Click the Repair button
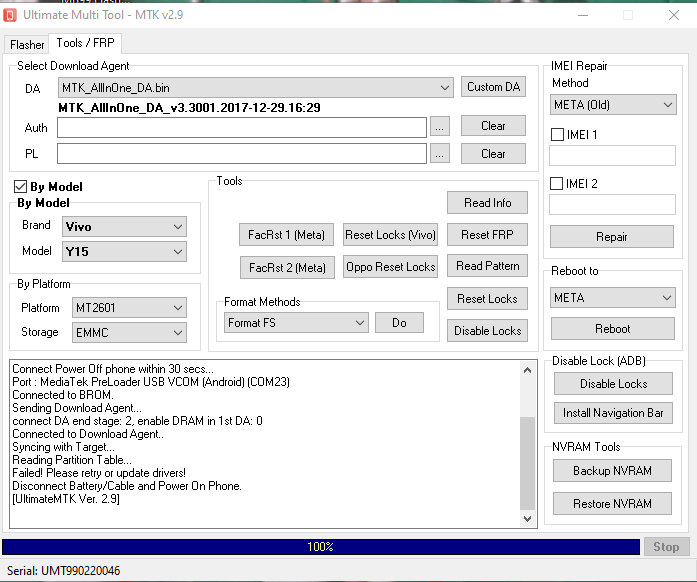Image resolution: width=697 pixels, height=582 pixels. click(612, 237)
